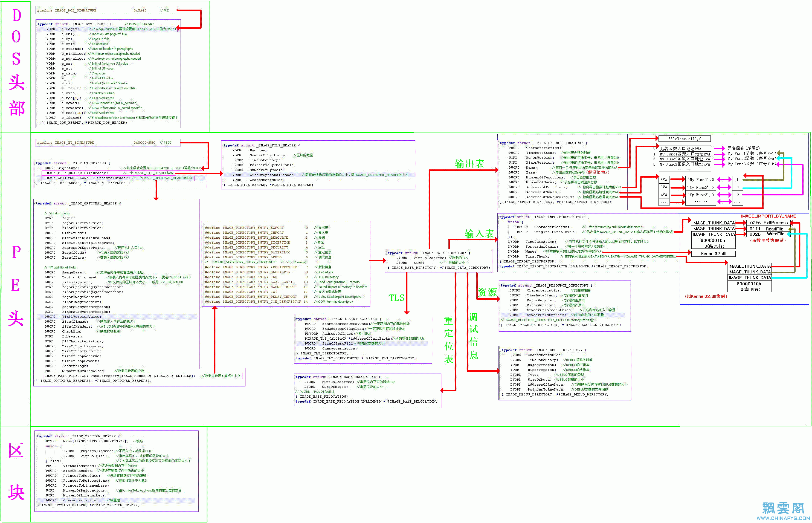Select AddressOfRawData in IMAGE_DEBUG_DIRECTORY
Screen dimensions: 812x523
point(569,385)
